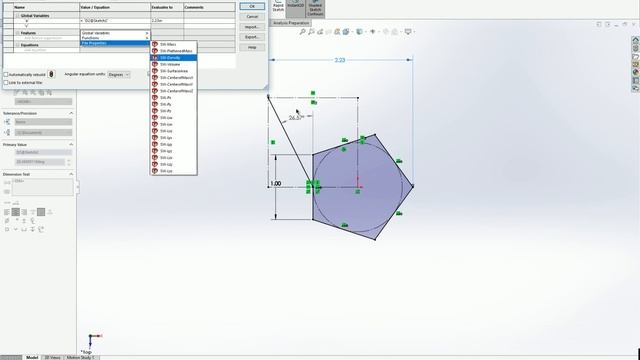Click the X variable value cell
The width and height of the screenshot is (640, 360).
(x=115, y=20)
